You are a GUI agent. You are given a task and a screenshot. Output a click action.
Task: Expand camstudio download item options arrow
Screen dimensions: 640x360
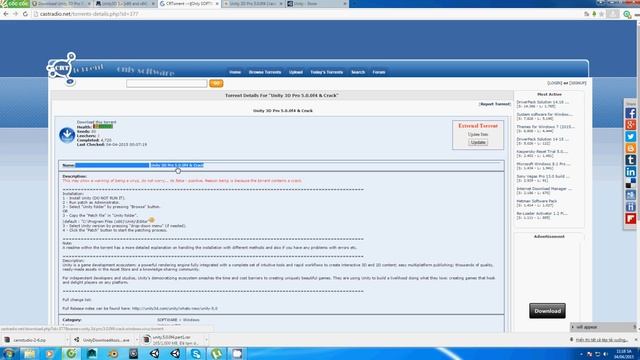point(67,340)
